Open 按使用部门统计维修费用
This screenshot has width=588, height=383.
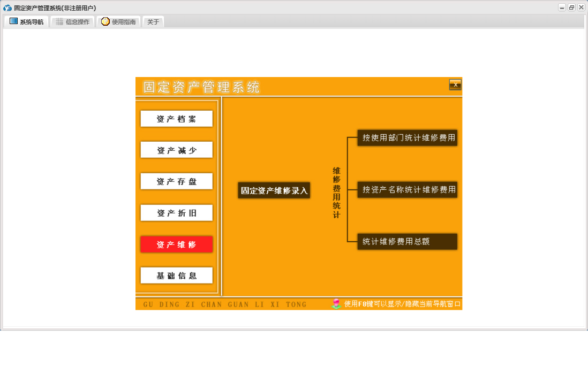[407, 137]
